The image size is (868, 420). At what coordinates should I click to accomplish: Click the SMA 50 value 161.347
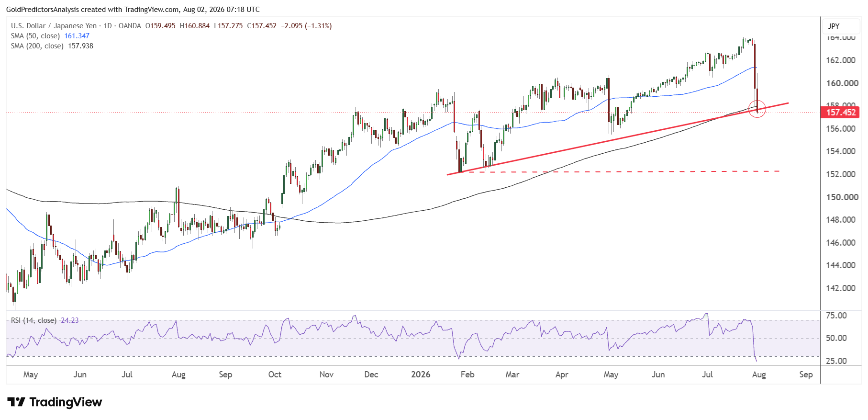pos(77,36)
